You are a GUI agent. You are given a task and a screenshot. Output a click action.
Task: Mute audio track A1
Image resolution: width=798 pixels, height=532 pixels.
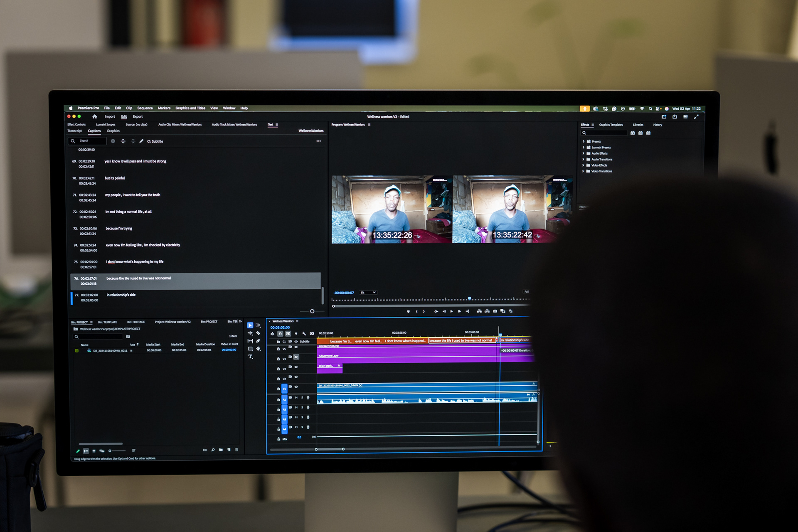click(296, 398)
